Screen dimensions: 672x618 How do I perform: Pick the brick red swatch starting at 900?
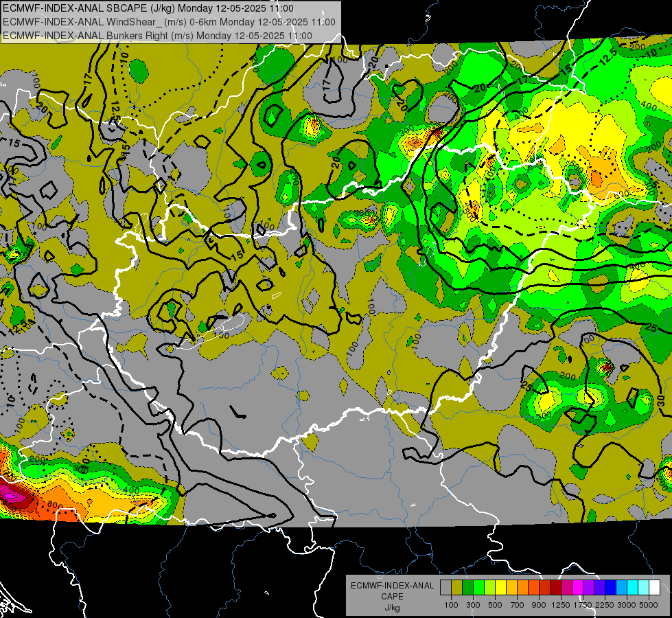545,588
